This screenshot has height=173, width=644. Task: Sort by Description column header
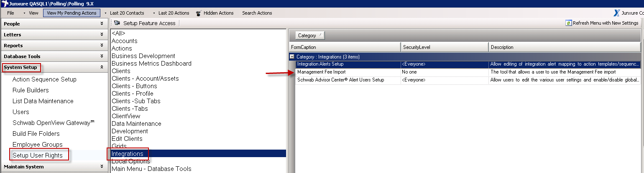click(565, 47)
